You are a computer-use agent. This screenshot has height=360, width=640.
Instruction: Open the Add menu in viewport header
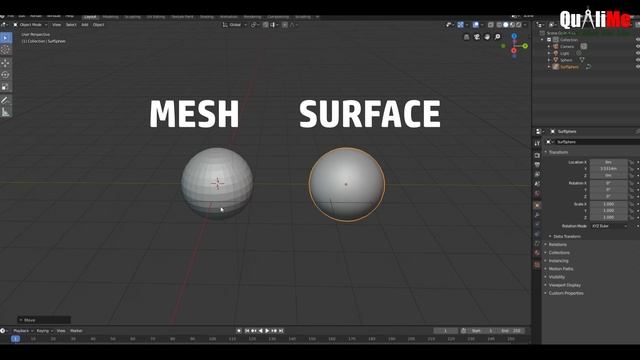tap(84, 25)
